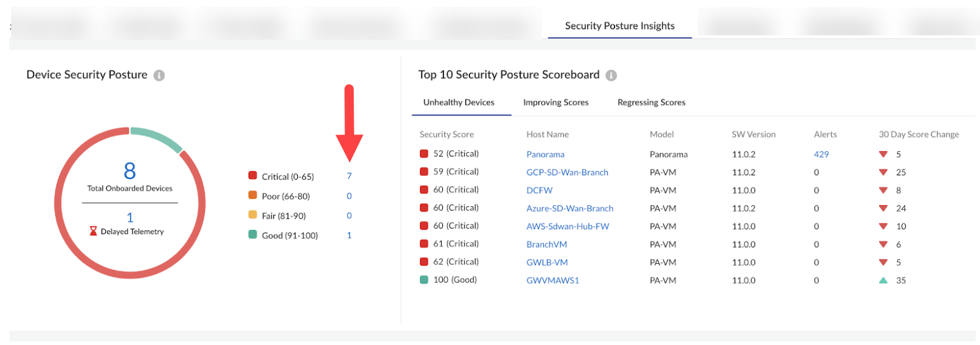Image resolution: width=980 pixels, height=345 pixels.
Task: Click info icon beside Device Security Posture
Action: pos(159,76)
